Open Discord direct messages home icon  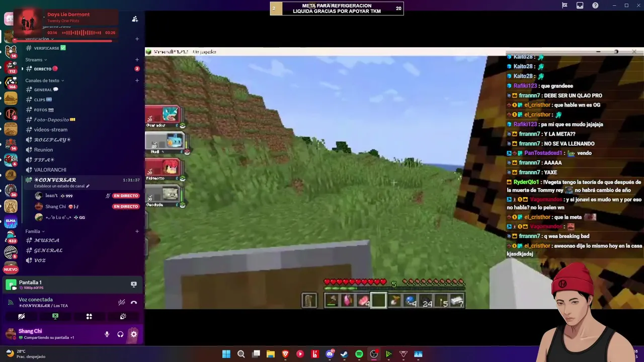pos(9,19)
